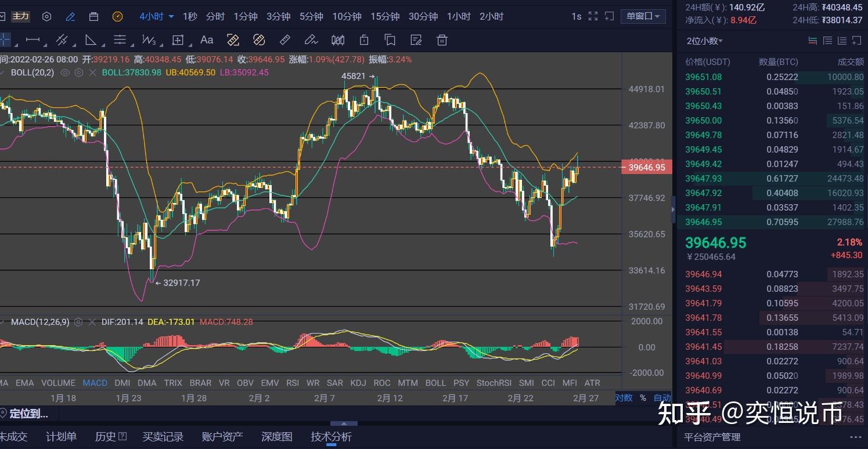The width and height of the screenshot is (868, 449).
Task: Open the 历史 history tab
Action: point(110,437)
